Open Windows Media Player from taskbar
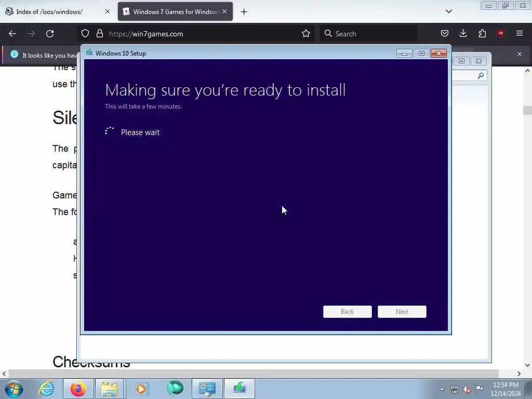This screenshot has height=399, width=532. coord(141,389)
